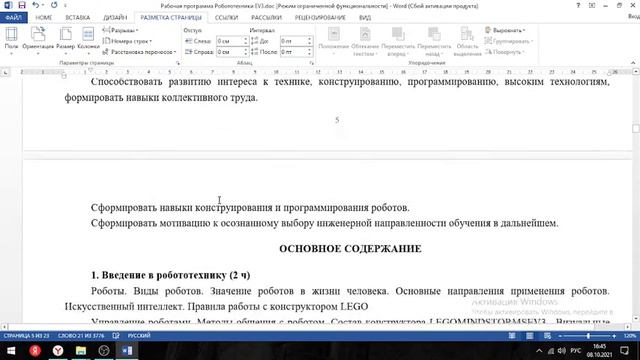Open the Ориентация (Orientation) button
This screenshot has width=640, height=360.
point(38,40)
